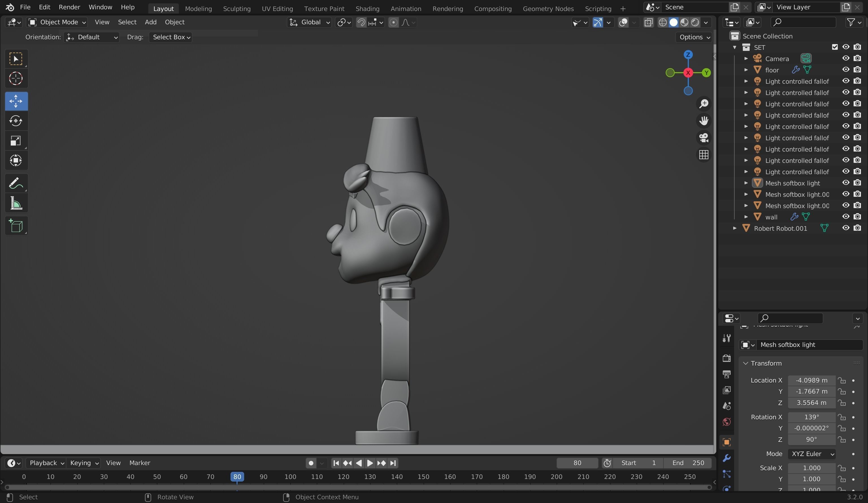Hide the floor object's visibility eye
This screenshot has width=868, height=503.
846,70
